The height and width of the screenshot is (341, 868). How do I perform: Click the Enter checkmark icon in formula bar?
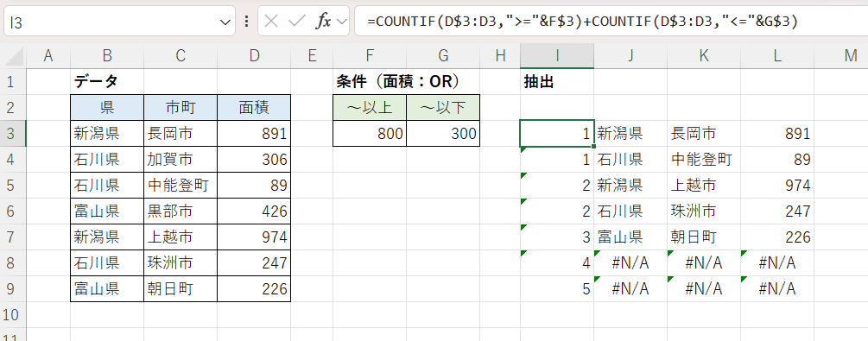pos(297,22)
